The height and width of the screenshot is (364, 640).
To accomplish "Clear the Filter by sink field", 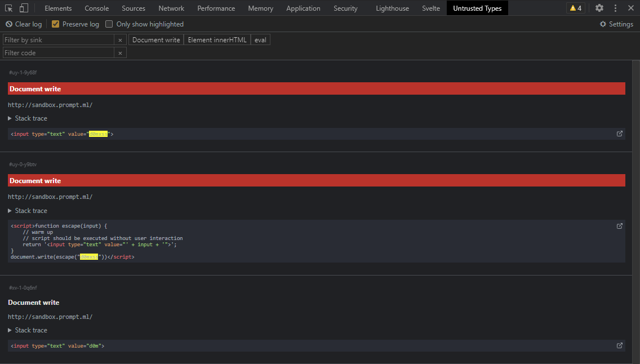I will [120, 40].
